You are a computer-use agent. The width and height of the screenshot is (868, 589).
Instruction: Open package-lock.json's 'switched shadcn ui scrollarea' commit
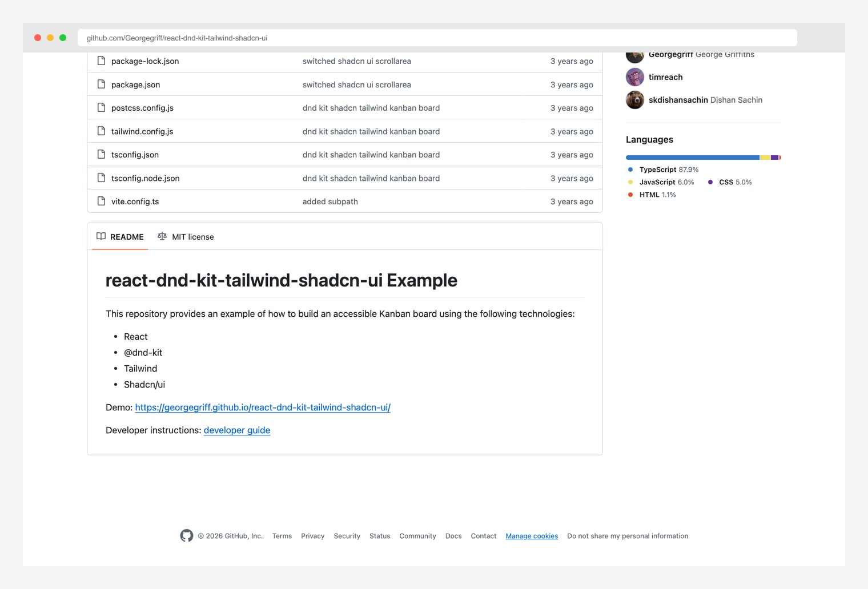point(357,61)
